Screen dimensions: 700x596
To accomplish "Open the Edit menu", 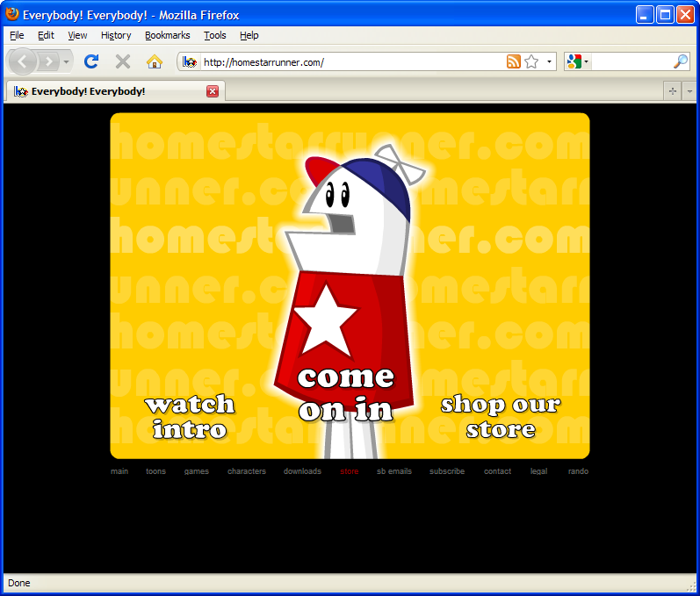I will [x=46, y=35].
